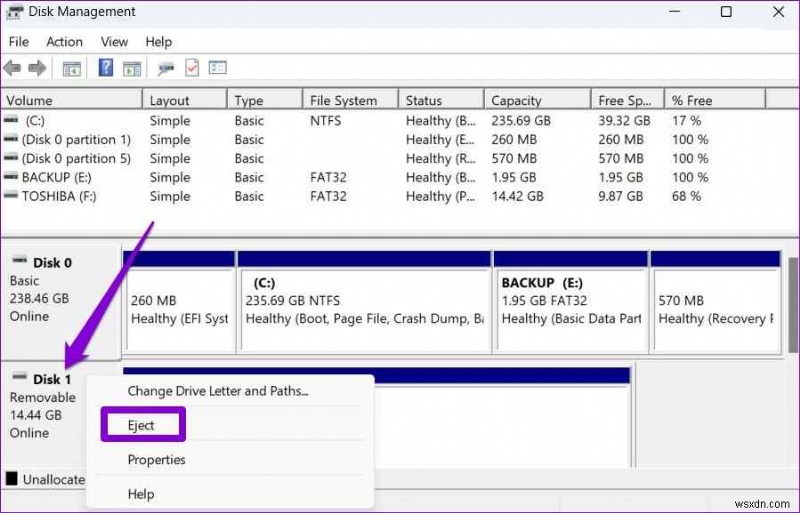
Task: Click the 235.69 GB capacity cell
Action: tap(521, 120)
